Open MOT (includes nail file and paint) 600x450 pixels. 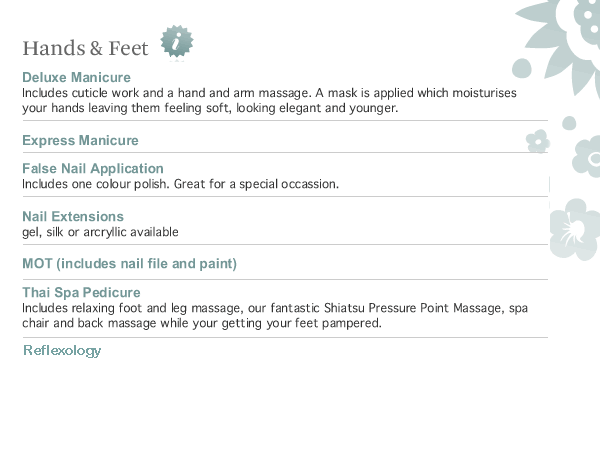tap(129, 264)
